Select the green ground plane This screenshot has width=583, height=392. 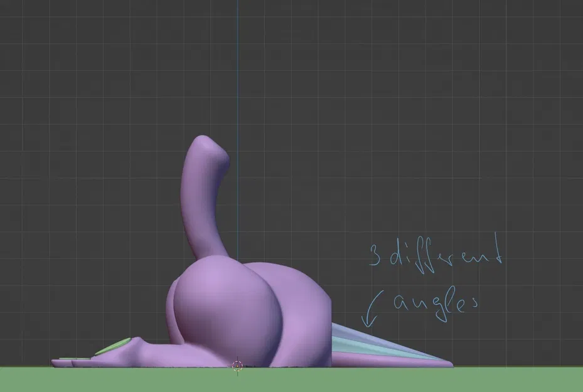(x=291, y=379)
